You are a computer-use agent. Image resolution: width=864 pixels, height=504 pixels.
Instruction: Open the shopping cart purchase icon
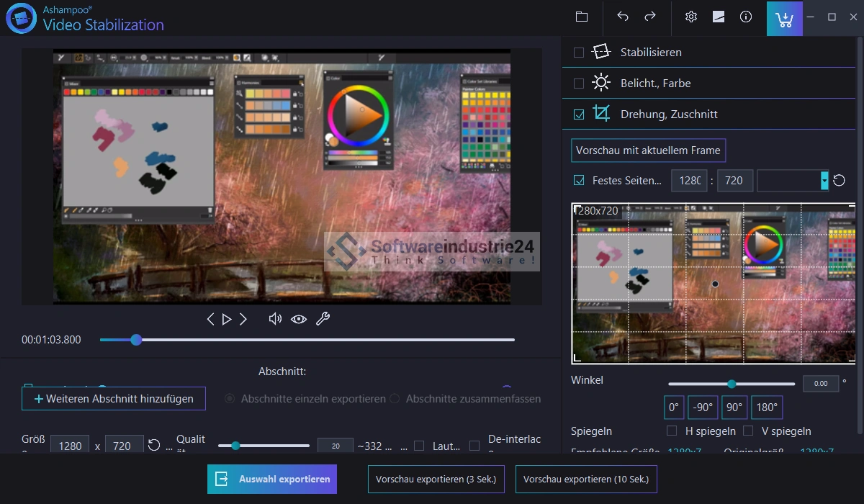pyautogui.click(x=784, y=18)
